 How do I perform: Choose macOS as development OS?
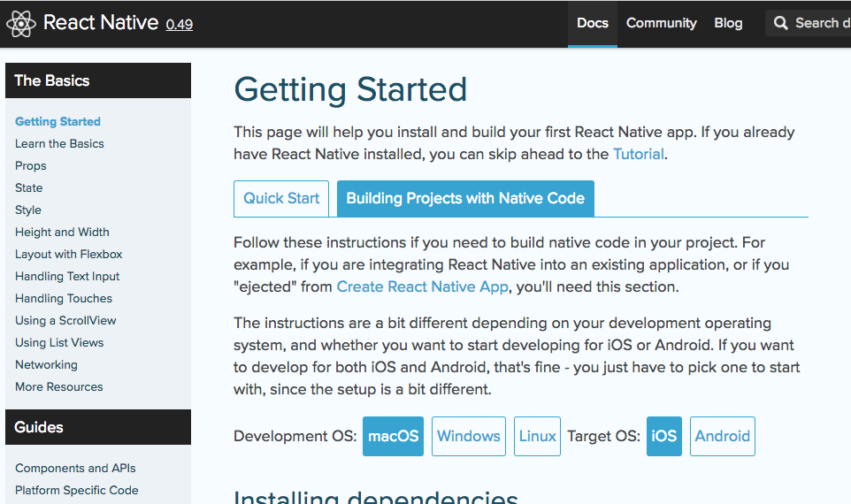393,436
